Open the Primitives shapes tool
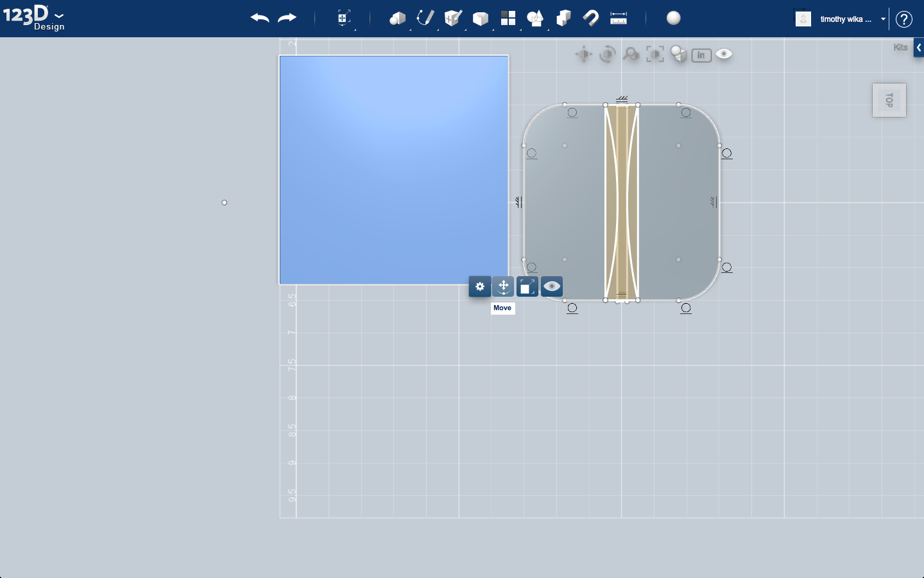Image resolution: width=924 pixels, height=578 pixels. click(398, 18)
